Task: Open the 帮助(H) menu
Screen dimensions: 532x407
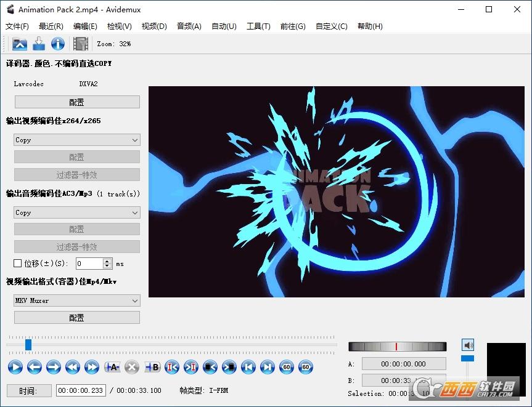Action: coord(370,26)
